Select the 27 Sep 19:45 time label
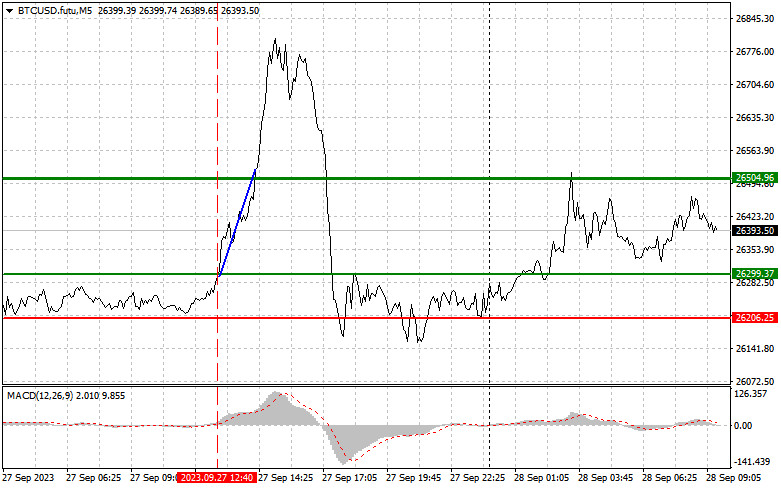 click(x=413, y=478)
